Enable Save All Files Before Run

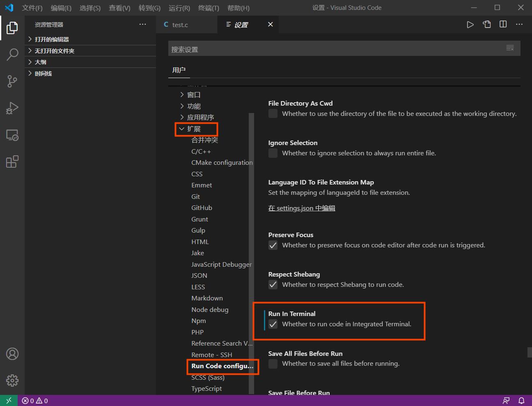coord(273,364)
